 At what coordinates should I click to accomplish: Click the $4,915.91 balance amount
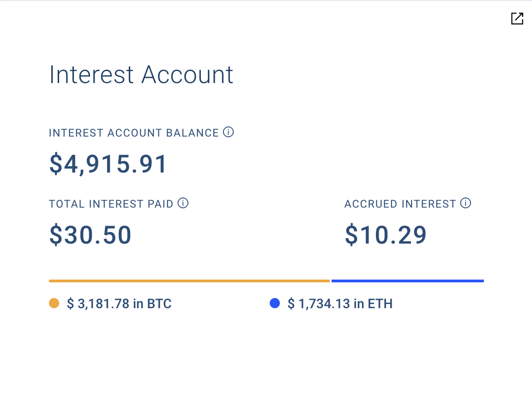coord(108,164)
